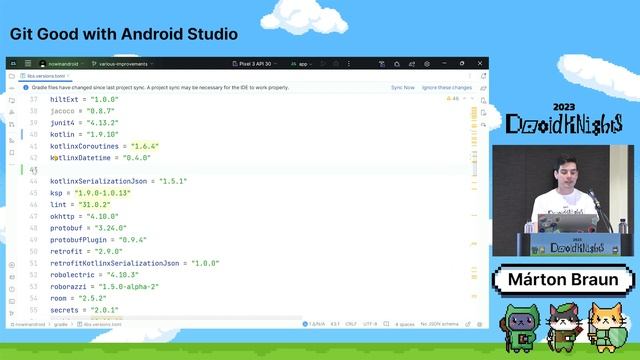Click the kotlinxSerializationJson line

(118, 181)
